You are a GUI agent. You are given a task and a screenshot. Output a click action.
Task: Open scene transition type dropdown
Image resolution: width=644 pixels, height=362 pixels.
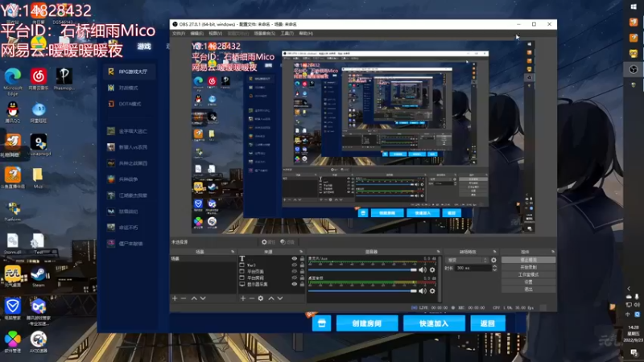(x=467, y=260)
